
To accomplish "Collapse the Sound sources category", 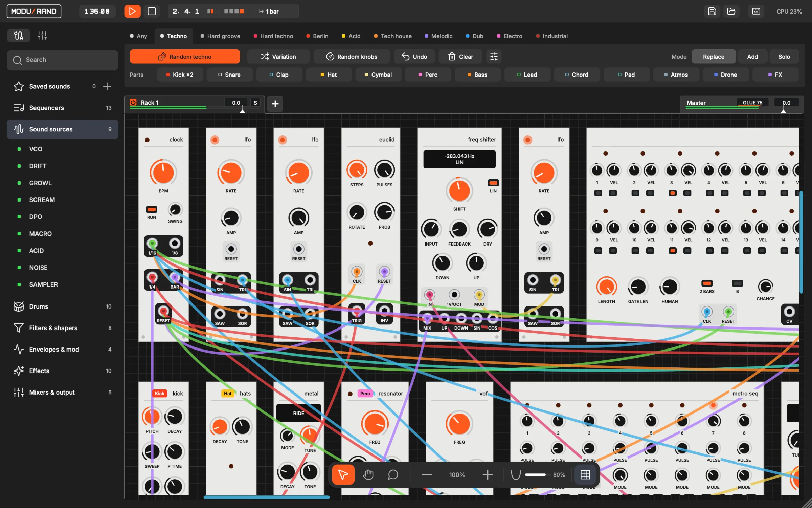I will pyautogui.click(x=63, y=129).
